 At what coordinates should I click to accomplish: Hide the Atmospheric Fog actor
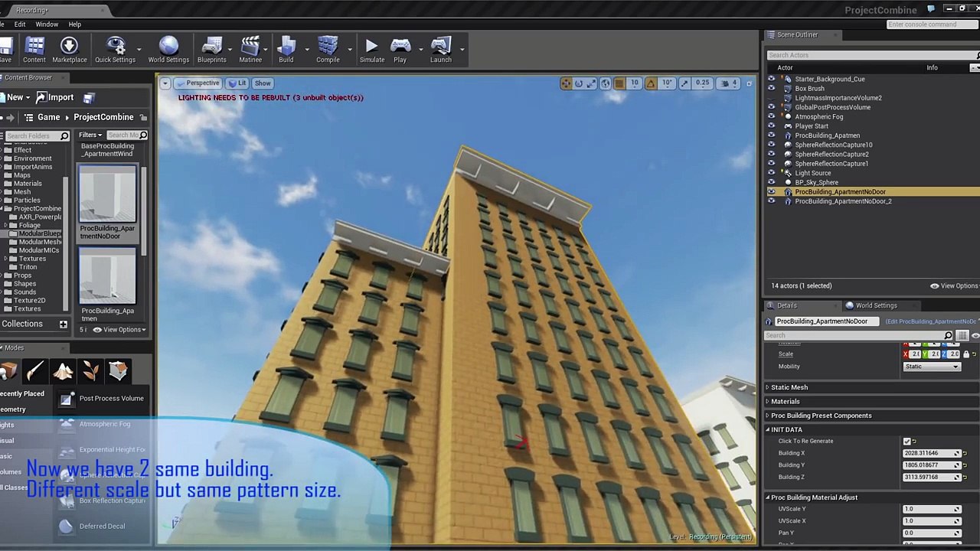[x=771, y=117]
